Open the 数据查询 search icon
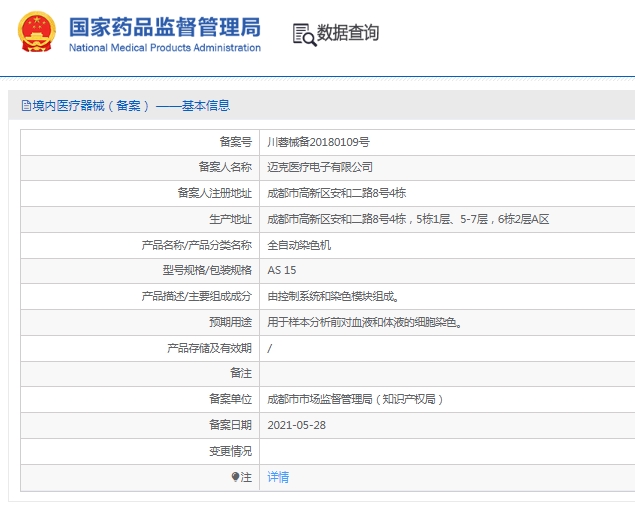This screenshot has width=635, height=511. point(304,35)
